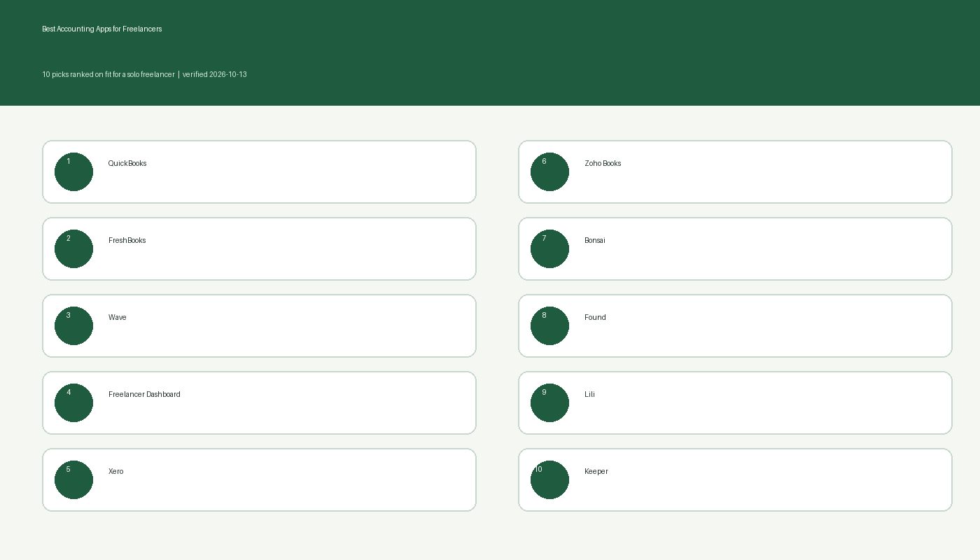
Task: Select the rank 7 badge beside Bonsai
Action: tap(549, 248)
